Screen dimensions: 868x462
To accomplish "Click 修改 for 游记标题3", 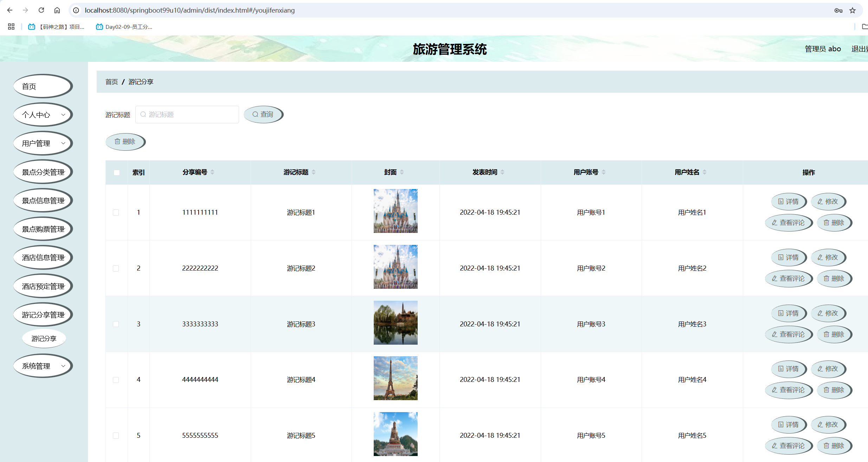I will tap(828, 313).
